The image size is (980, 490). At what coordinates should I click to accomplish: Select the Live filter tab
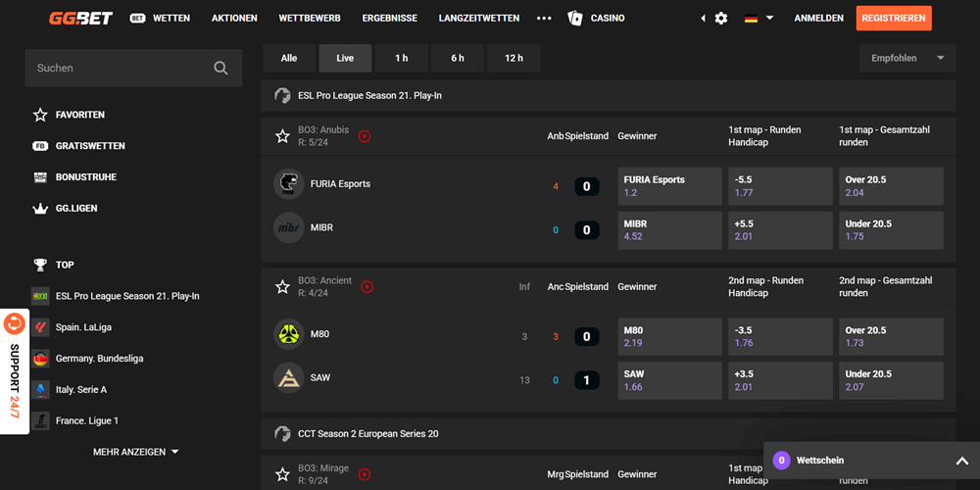(x=345, y=58)
